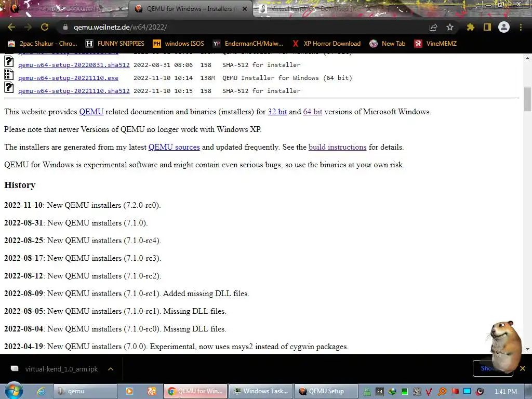
Task: Switch to the QEMU Setup taskbar button
Action: 326,391
